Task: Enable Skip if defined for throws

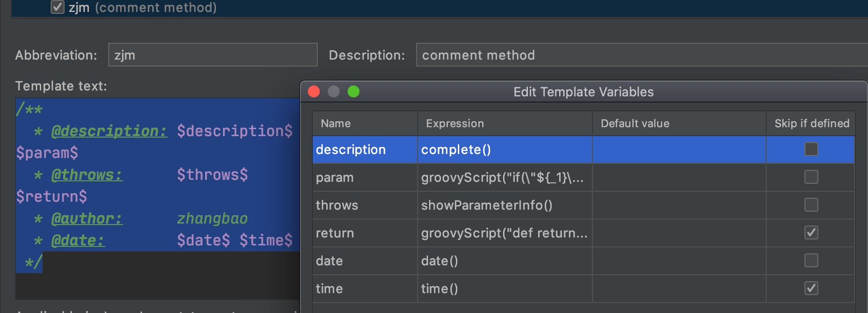Action: tap(811, 205)
